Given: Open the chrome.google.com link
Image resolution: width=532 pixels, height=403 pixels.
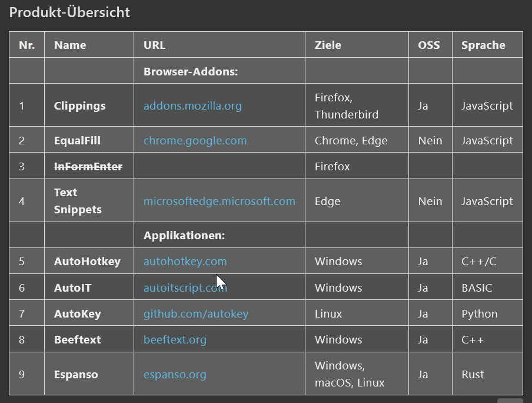Looking at the screenshot, I should [195, 141].
